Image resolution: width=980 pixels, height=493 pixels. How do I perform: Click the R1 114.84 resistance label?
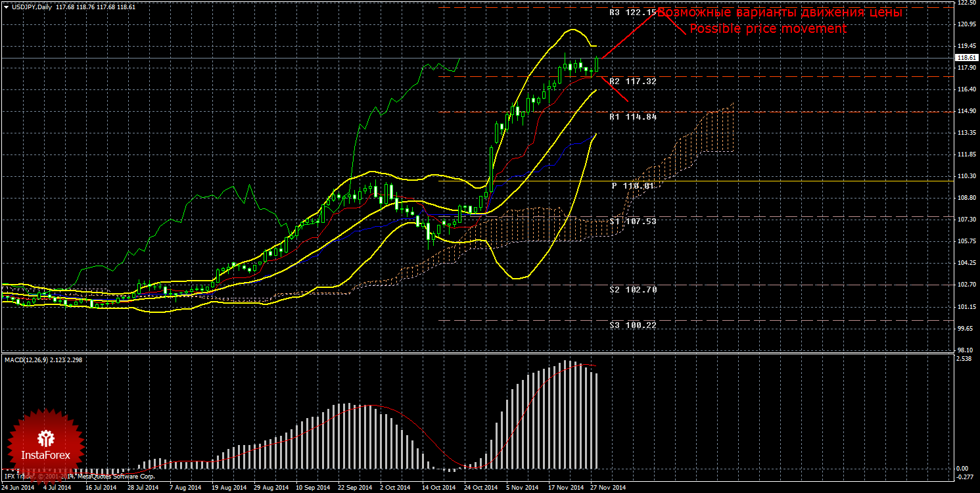click(633, 117)
